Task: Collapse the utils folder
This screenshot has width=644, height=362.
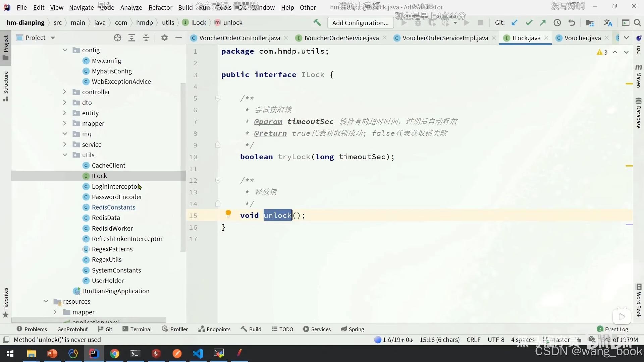Action: tap(64, 155)
